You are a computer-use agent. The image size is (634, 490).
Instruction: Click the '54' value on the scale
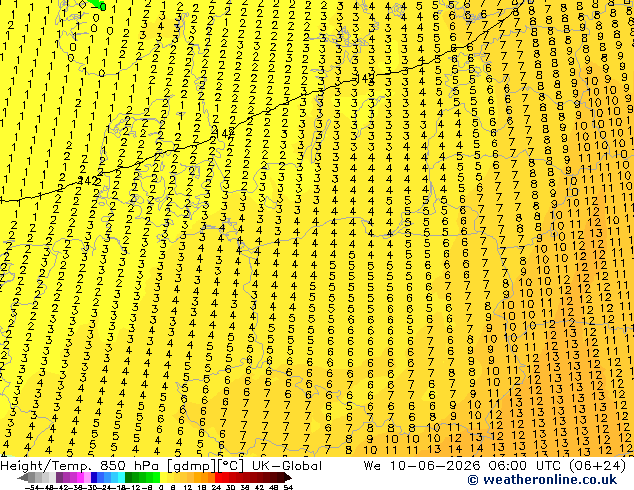(x=288, y=487)
